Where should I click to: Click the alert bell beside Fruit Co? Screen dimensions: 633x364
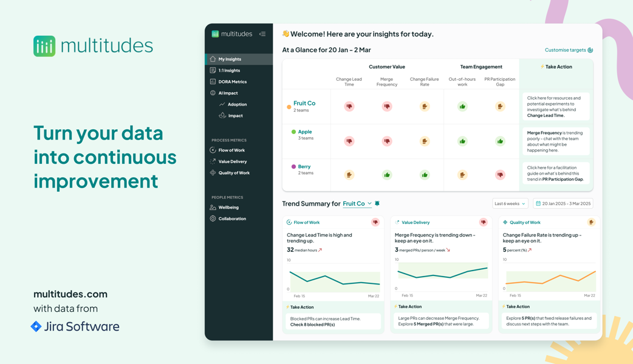377,204
